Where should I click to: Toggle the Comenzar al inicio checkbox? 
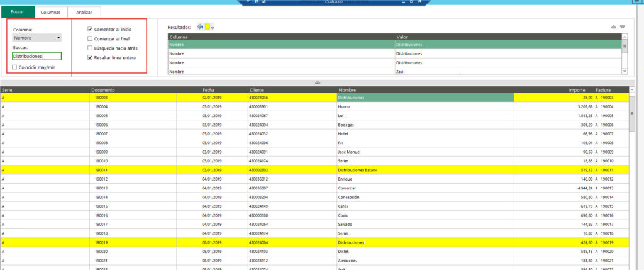pyautogui.click(x=90, y=30)
